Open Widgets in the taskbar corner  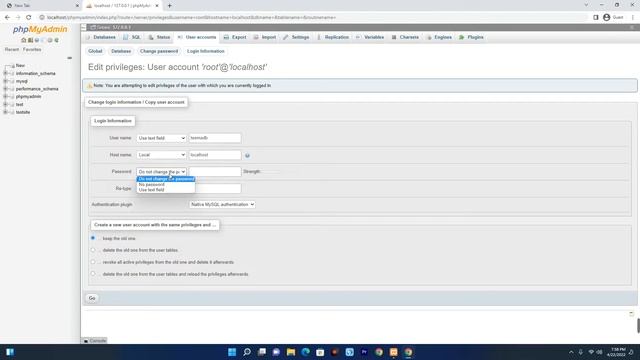click(x=10, y=352)
